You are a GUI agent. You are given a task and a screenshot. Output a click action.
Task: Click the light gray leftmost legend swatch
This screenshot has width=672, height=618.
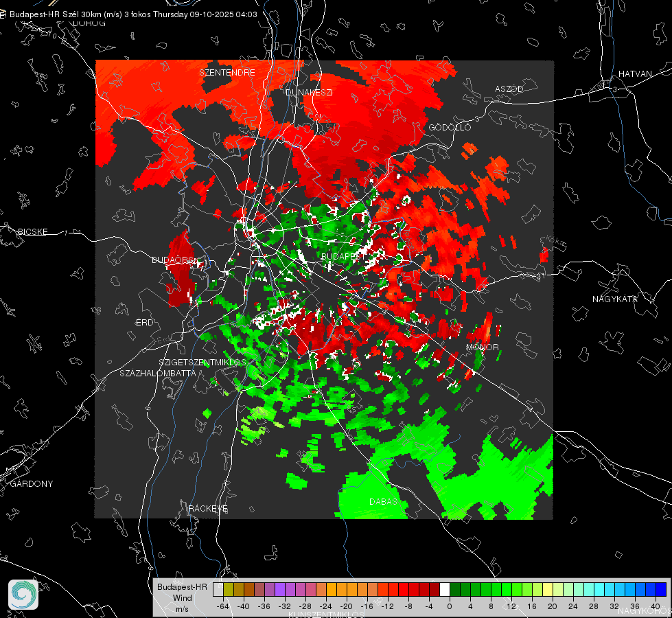pos(218,589)
